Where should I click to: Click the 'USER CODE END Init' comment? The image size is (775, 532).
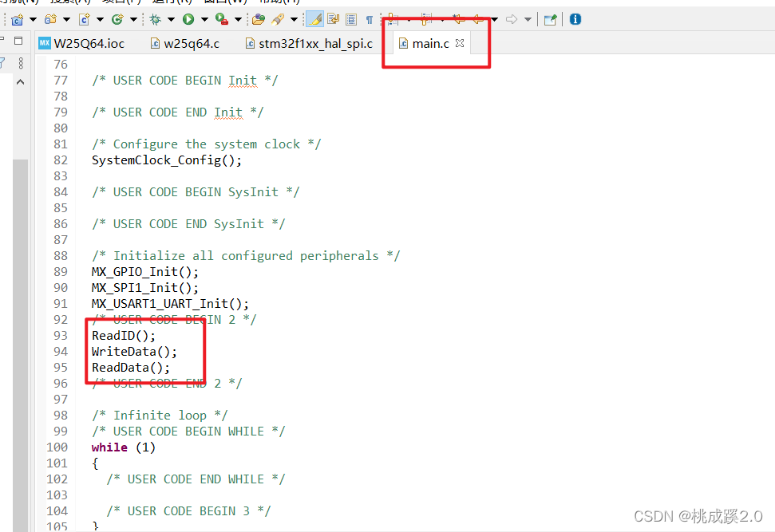coord(177,112)
